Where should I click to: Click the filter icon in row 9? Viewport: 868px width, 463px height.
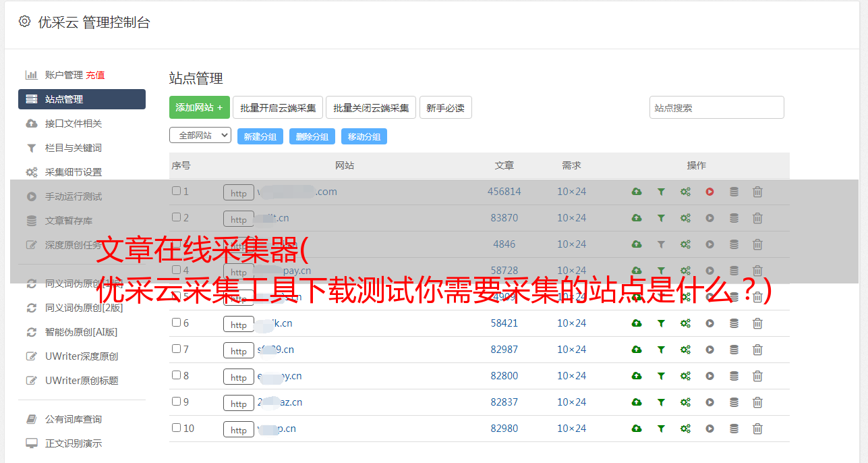pos(661,402)
